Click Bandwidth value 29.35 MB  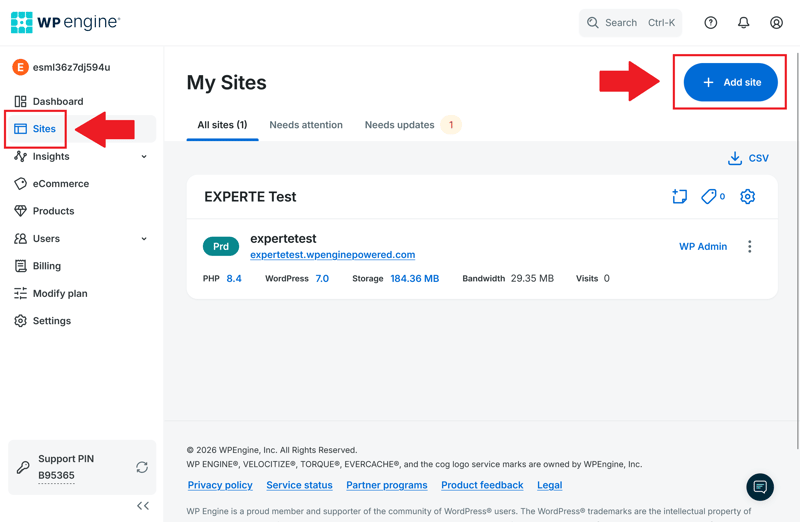click(x=532, y=279)
